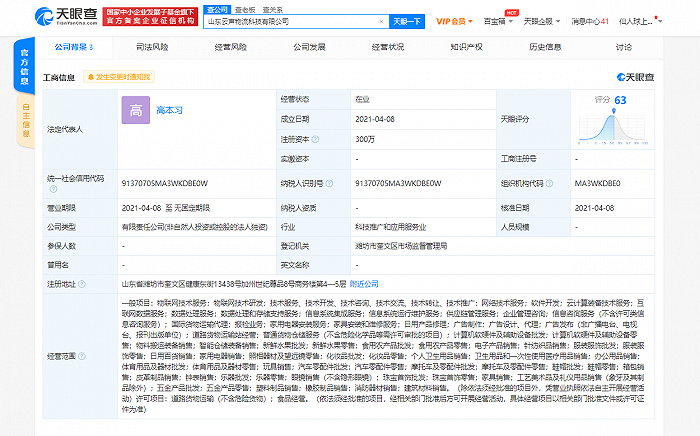Open the 附近公司 link
Viewport: 700px width, 436px height.
[364, 284]
